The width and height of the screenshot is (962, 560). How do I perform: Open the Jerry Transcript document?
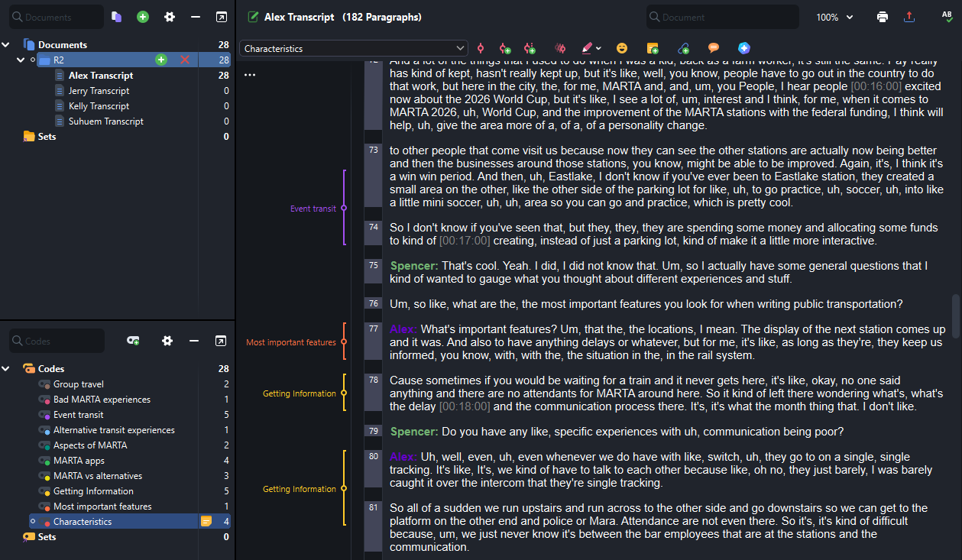click(x=99, y=91)
